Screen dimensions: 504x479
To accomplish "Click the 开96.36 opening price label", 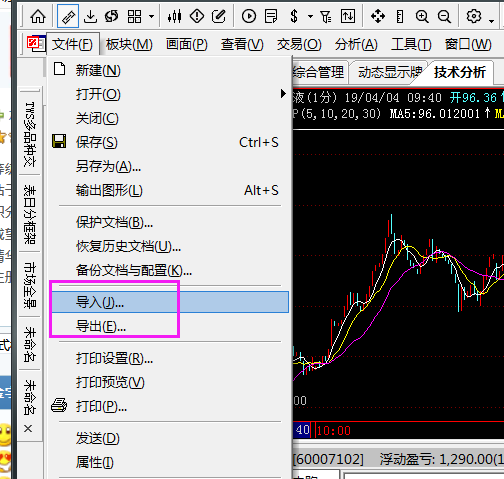I will (473, 98).
